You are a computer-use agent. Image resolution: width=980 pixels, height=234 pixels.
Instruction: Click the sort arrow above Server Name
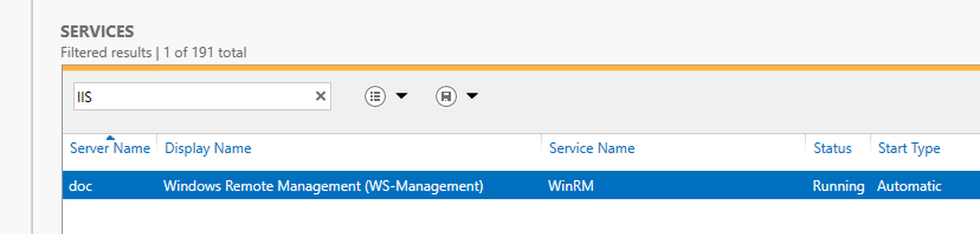click(110, 138)
